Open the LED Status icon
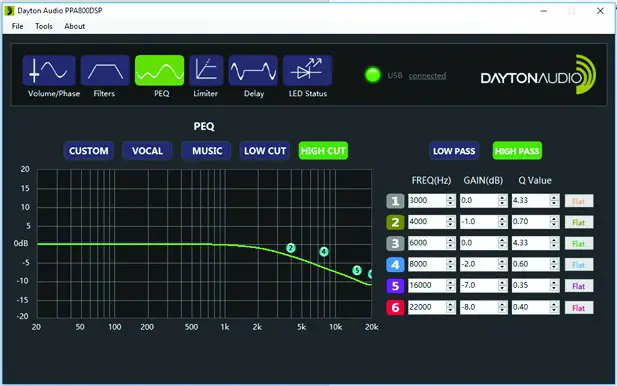Image resolution: width=617 pixels, height=386 pixels. (307, 70)
